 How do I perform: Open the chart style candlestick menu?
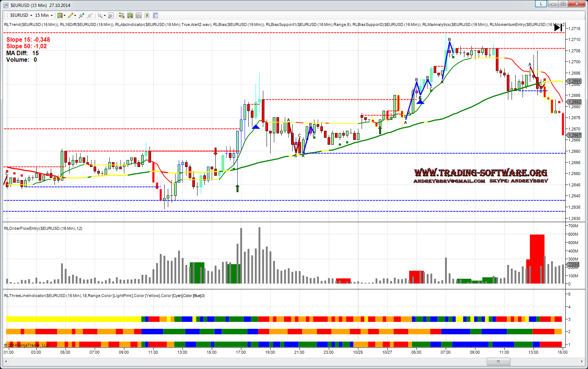(x=61, y=15)
